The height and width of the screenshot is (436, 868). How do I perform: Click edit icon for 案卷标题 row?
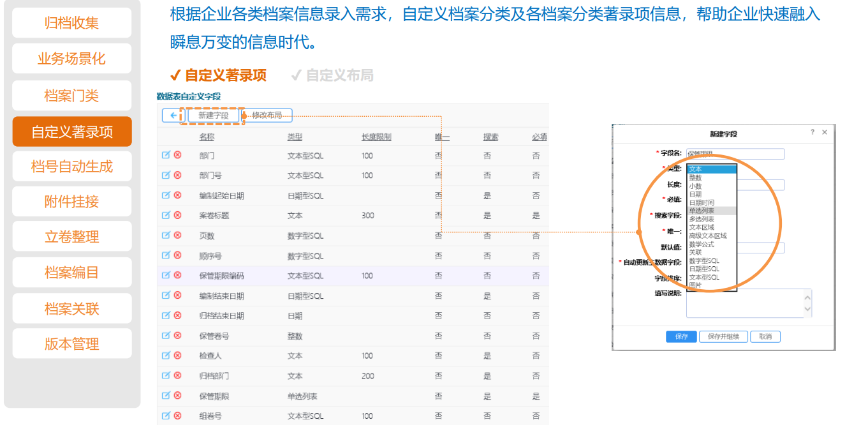coord(166,215)
